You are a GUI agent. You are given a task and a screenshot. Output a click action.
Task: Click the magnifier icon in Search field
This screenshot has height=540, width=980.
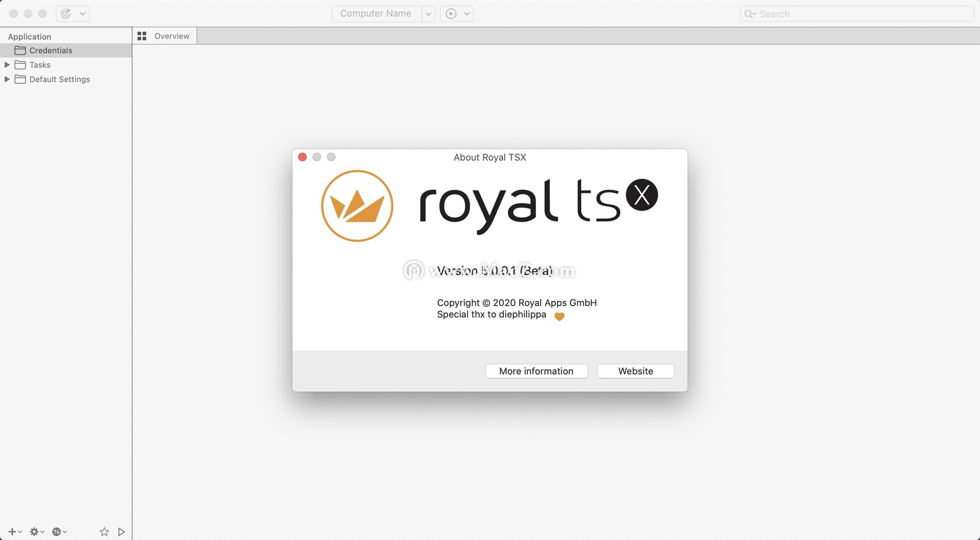[749, 14]
